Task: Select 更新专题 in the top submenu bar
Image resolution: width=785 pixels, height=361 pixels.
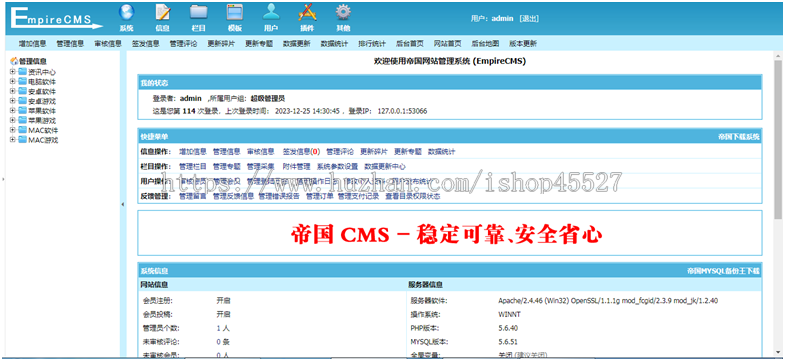Action: click(x=259, y=44)
